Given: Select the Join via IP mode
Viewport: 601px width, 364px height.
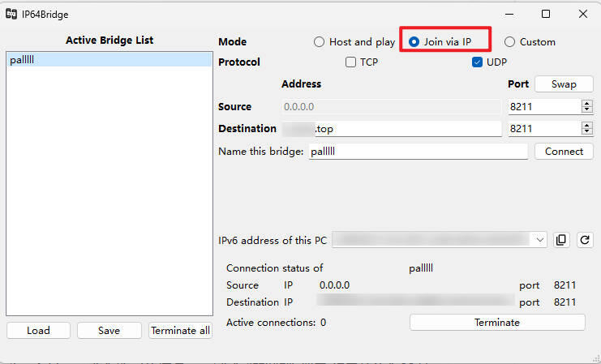Looking at the screenshot, I should point(414,42).
